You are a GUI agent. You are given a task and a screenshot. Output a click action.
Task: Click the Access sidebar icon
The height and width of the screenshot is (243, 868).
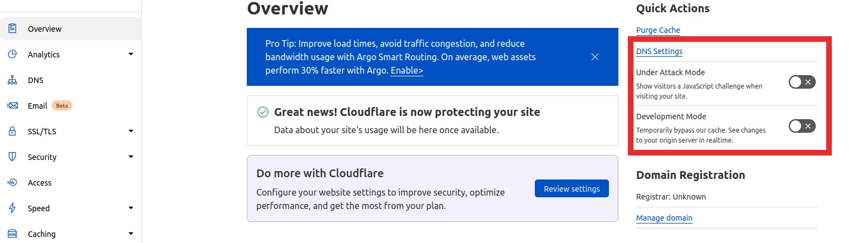point(12,183)
